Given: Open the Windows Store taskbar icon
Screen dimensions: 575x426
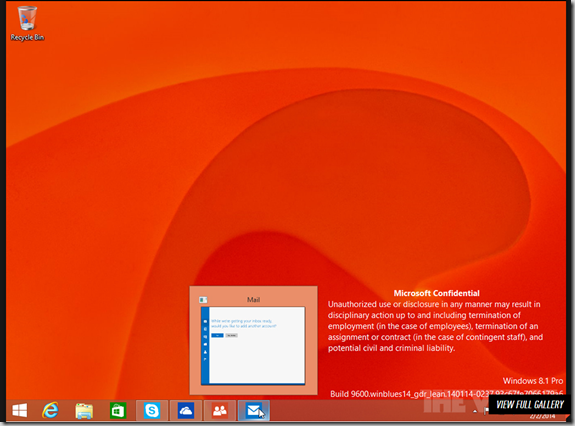Looking at the screenshot, I should point(118,411).
